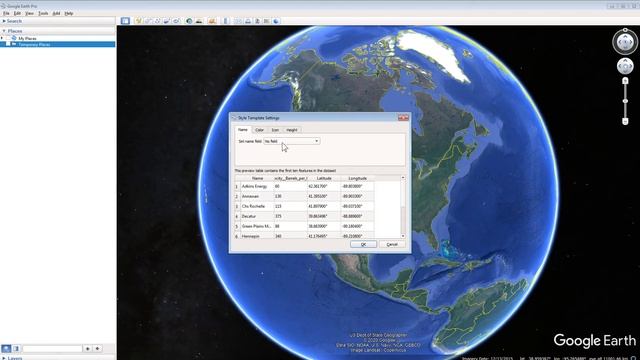Screen dimensions: 640x360
Task: Click the Longitude column header
Action: point(357,178)
